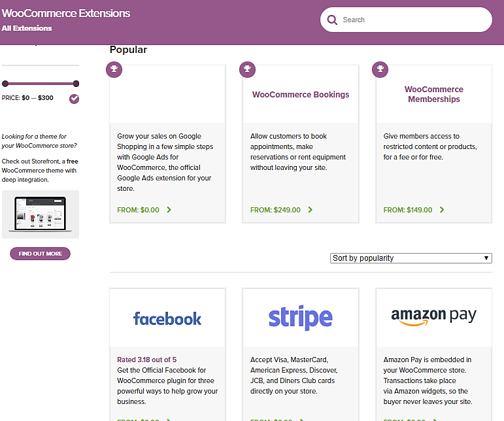Click the Memberships card description
Viewport: 504px width, 421px height.
pos(430,146)
